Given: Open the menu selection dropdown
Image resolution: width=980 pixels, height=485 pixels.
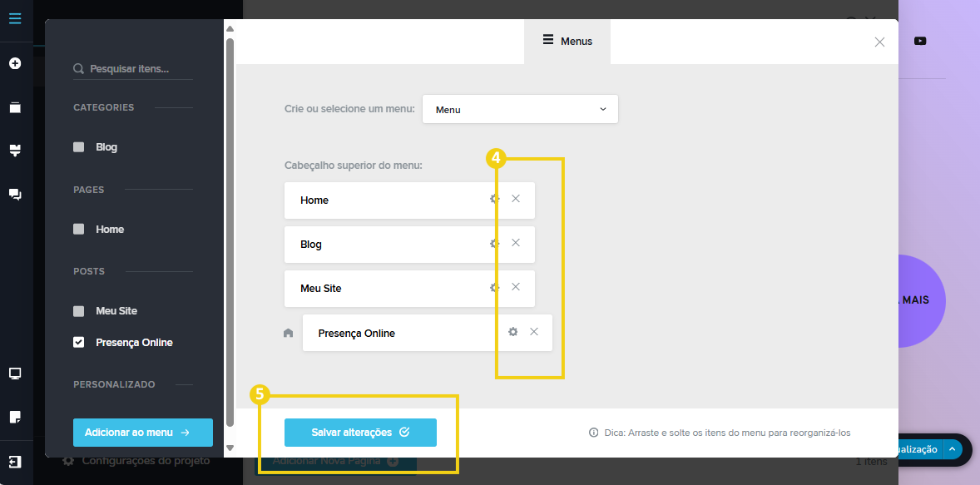Looking at the screenshot, I should click(520, 109).
